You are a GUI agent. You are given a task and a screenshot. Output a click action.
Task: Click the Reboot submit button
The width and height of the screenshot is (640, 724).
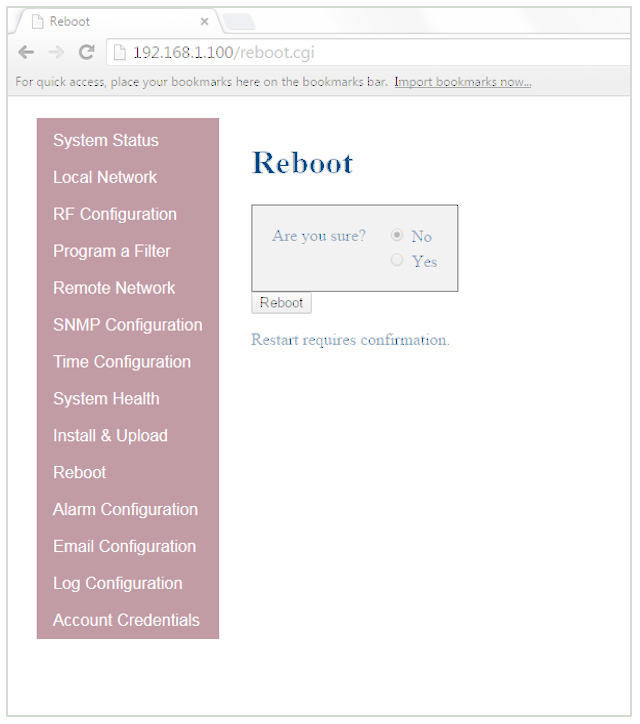click(x=281, y=303)
